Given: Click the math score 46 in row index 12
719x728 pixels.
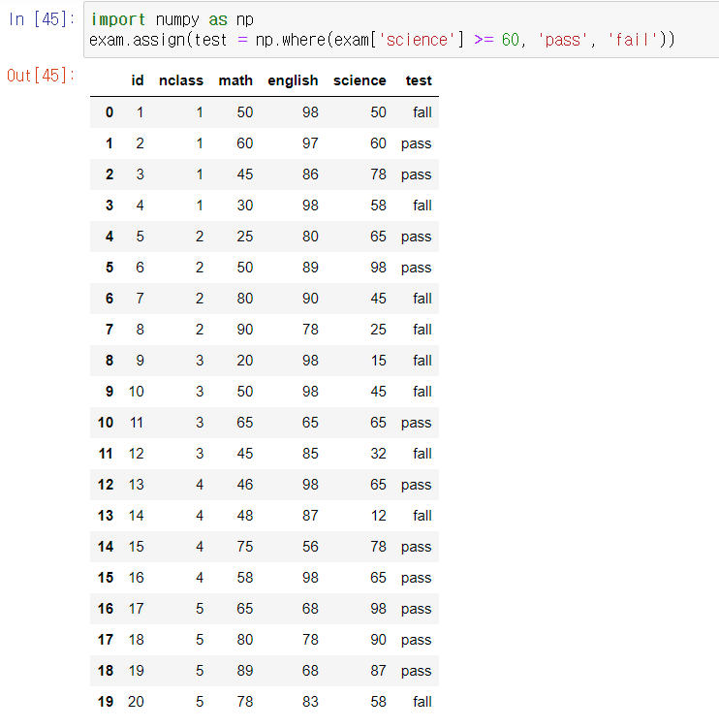Looking at the screenshot, I should 245,485.
